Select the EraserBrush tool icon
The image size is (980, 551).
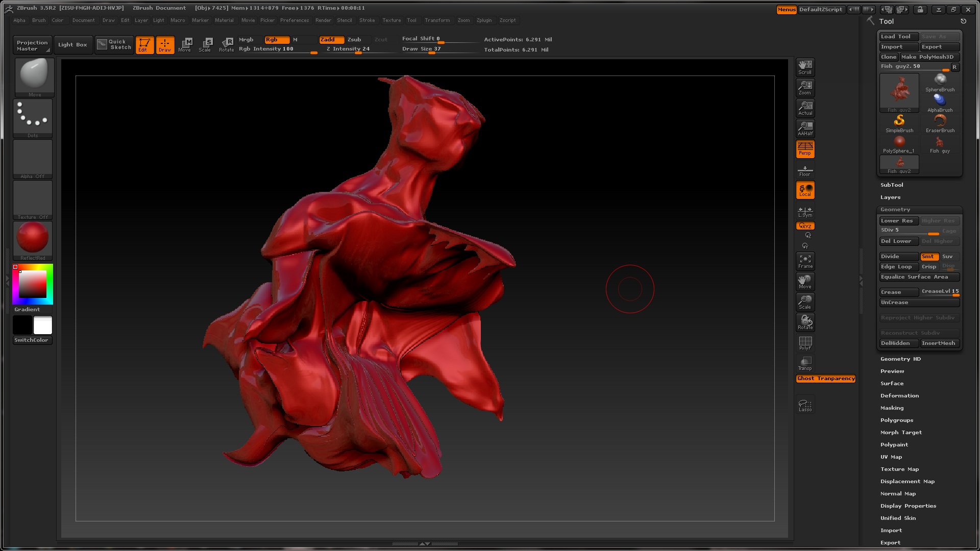[x=940, y=123]
